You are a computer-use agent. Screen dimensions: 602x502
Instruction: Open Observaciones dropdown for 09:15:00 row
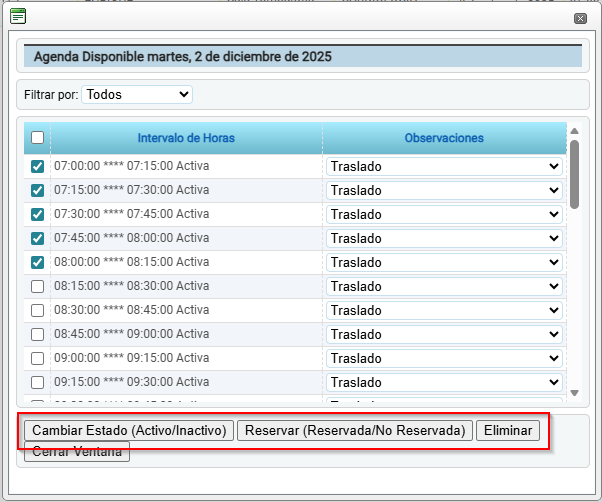(x=444, y=382)
